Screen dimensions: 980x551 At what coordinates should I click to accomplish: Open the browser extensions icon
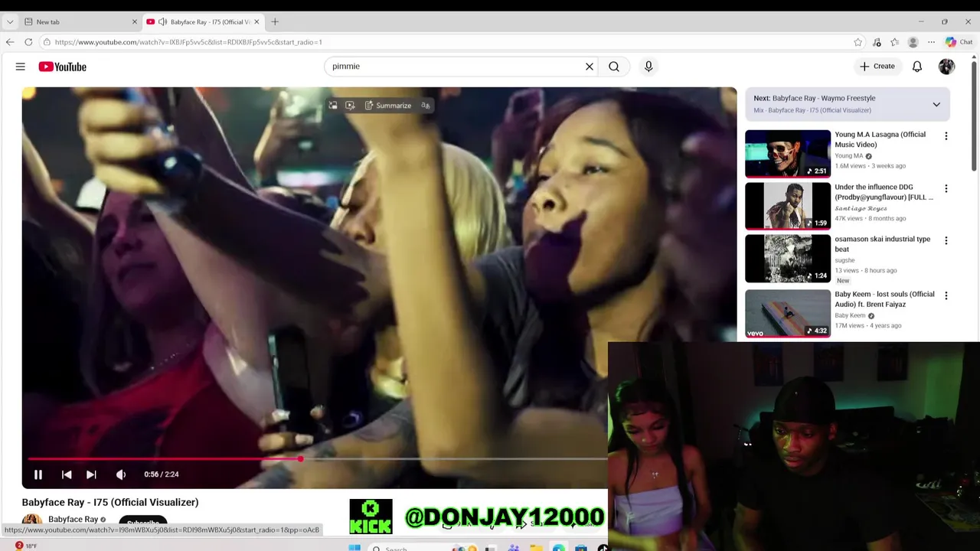click(x=877, y=42)
